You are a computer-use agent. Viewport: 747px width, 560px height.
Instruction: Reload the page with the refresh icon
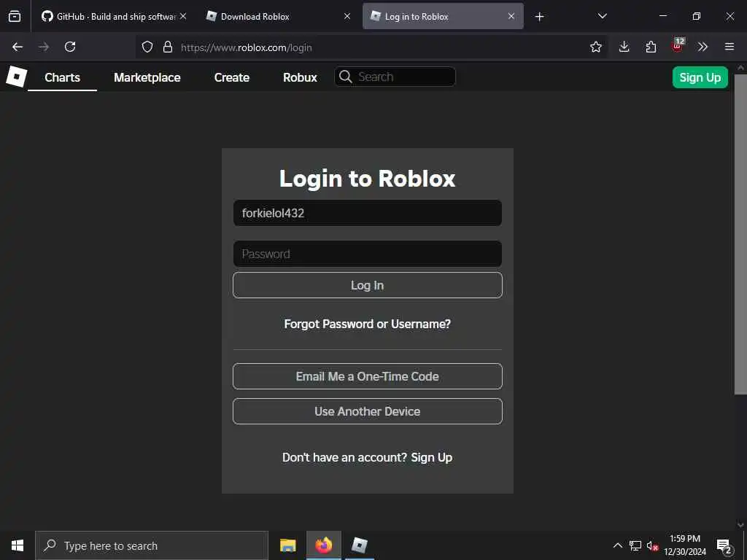70,47
